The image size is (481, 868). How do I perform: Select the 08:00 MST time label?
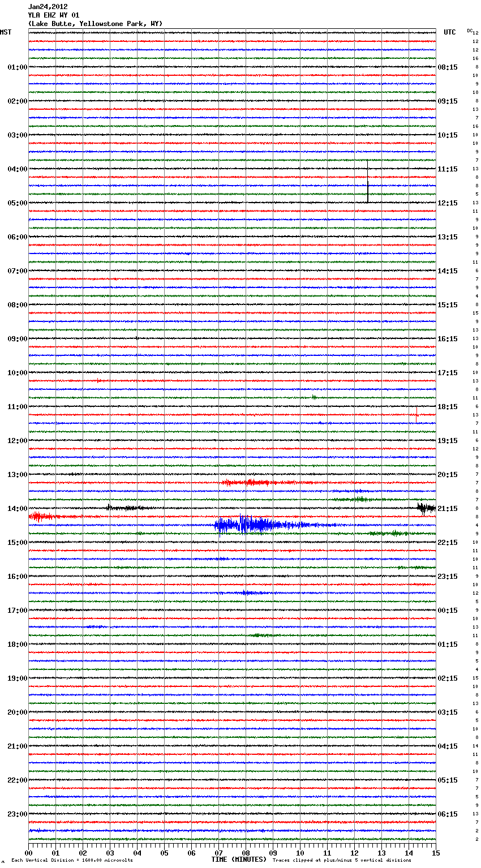tap(18, 305)
